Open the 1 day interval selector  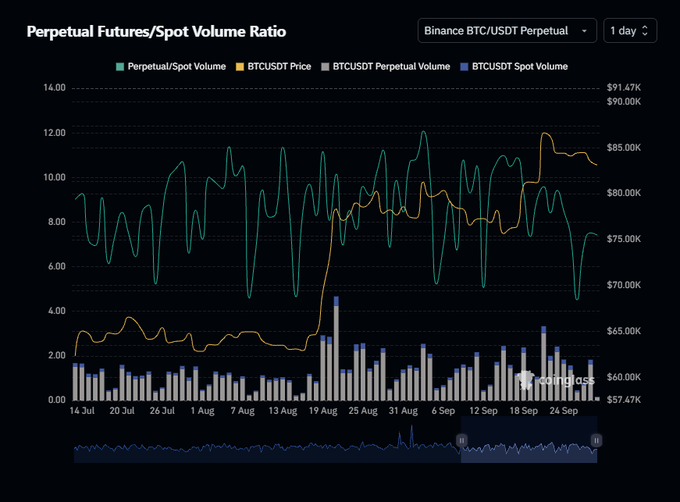coord(630,31)
